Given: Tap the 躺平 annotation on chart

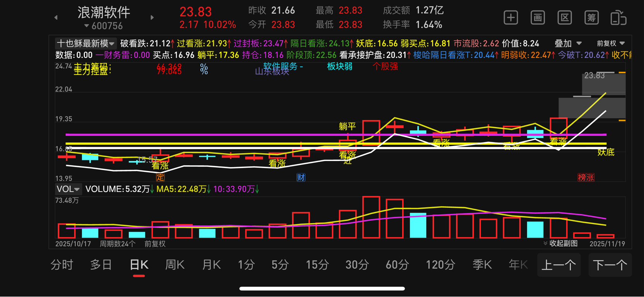Looking at the screenshot, I should pyautogui.click(x=347, y=126).
